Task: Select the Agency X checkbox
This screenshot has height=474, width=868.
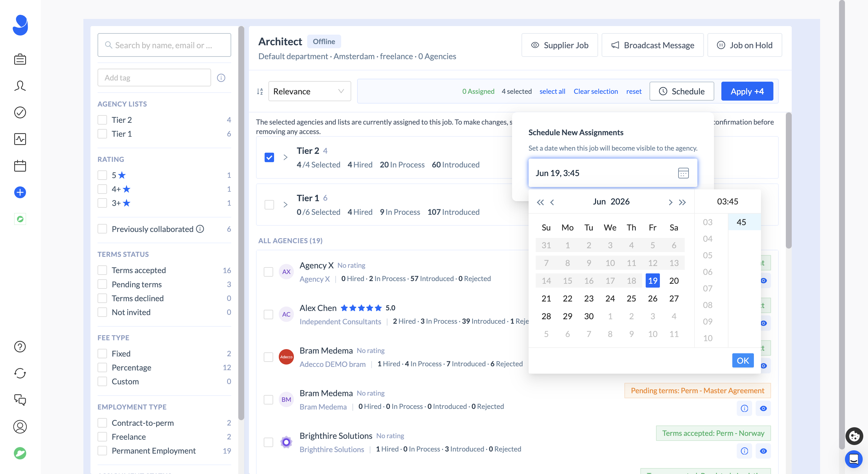Action: point(268,272)
